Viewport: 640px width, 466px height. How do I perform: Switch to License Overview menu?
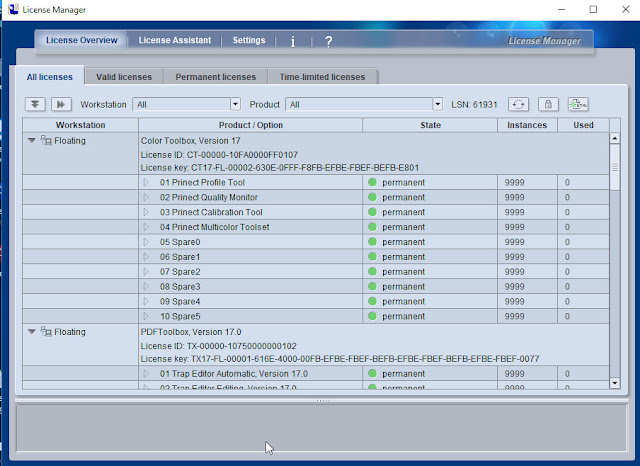tap(82, 40)
